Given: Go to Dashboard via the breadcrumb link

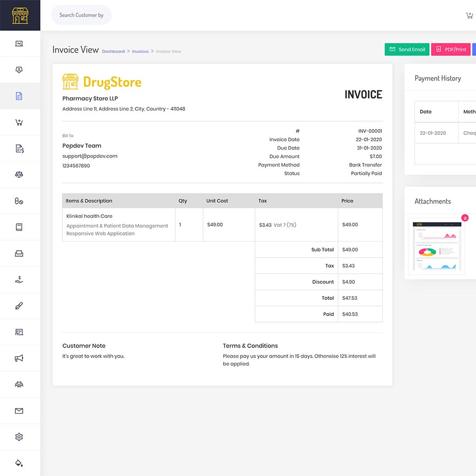Looking at the screenshot, I should tap(113, 51).
